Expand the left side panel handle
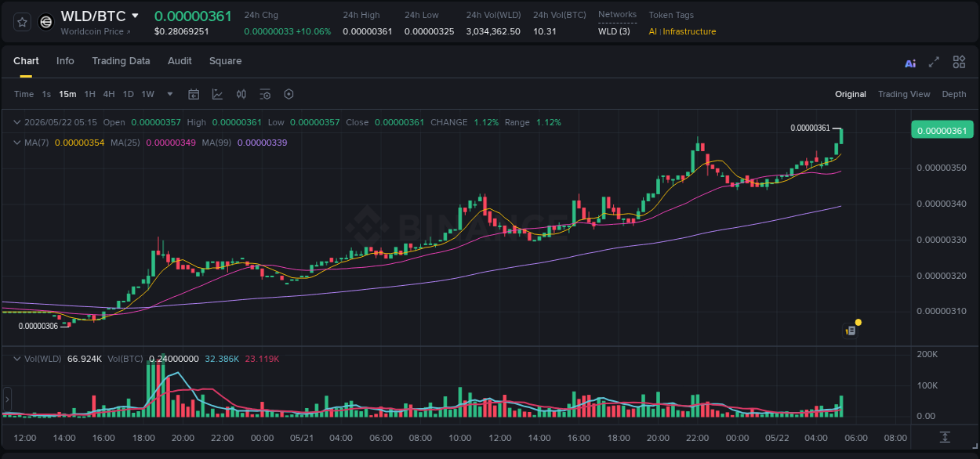This screenshot has height=459, width=980. (7, 399)
